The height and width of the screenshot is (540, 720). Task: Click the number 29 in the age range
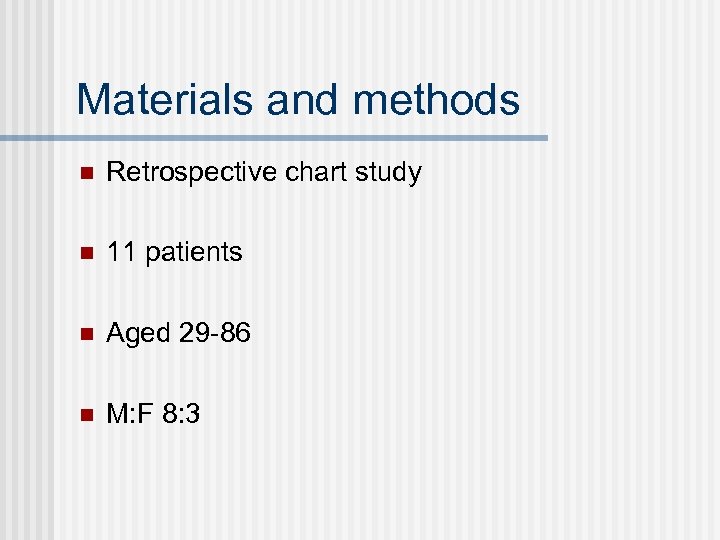point(194,332)
